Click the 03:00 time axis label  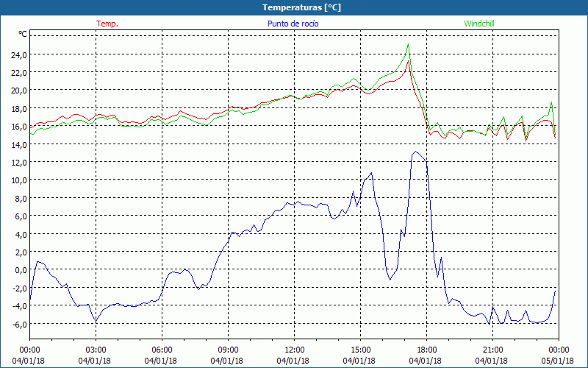coord(96,350)
